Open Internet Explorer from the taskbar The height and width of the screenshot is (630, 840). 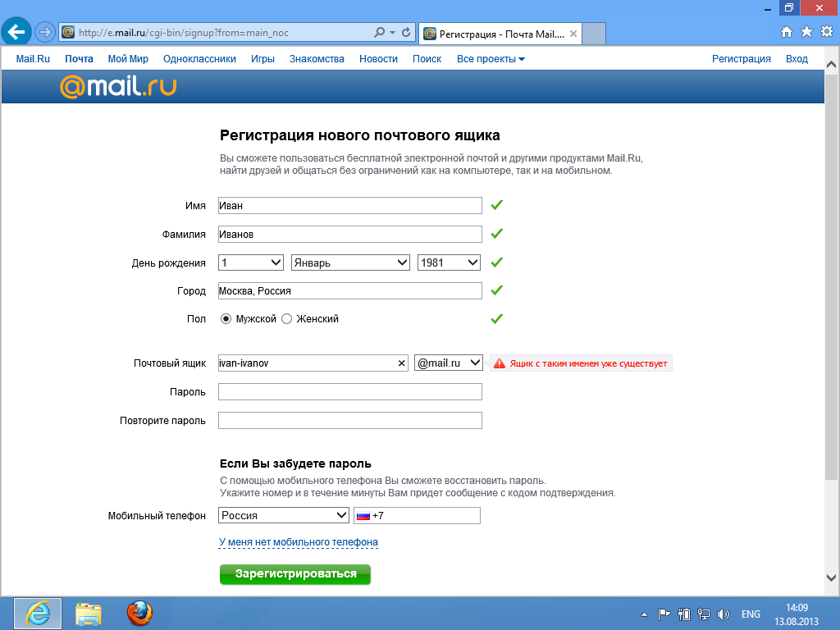38,614
